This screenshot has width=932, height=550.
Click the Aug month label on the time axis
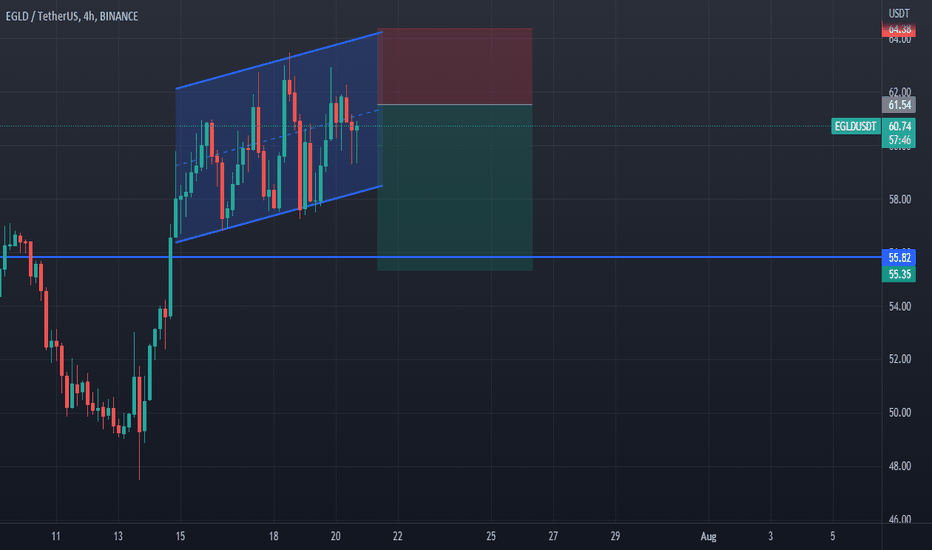click(709, 536)
